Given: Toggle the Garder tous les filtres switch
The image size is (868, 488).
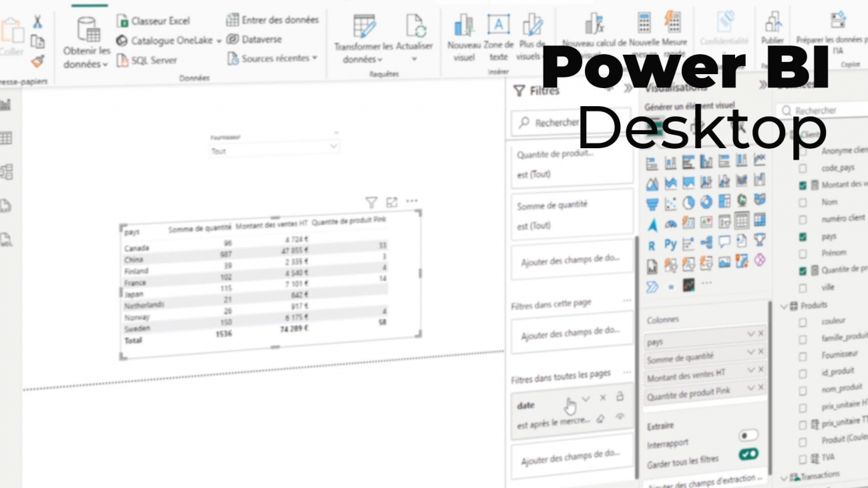Looking at the screenshot, I should (748, 455).
